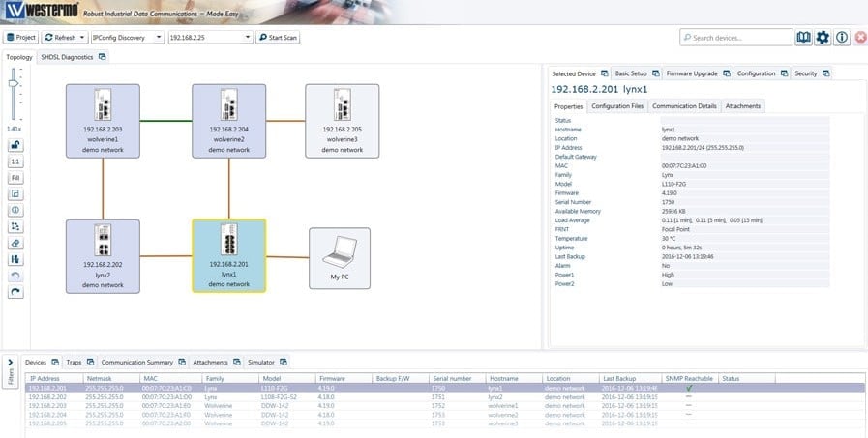This screenshot has height=438, width=868.
Task: Switch to the Traps tab
Action: tap(74, 363)
